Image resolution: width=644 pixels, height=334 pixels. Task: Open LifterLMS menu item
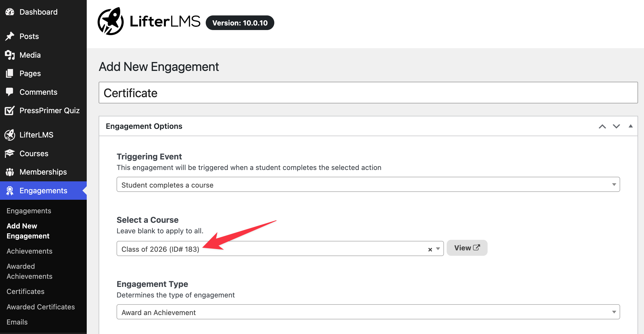coord(43,135)
